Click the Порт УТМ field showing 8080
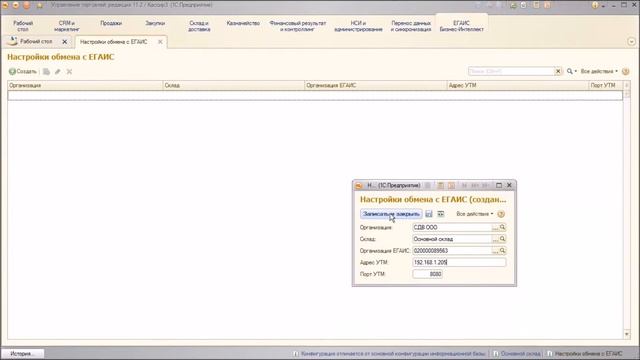 (427, 274)
